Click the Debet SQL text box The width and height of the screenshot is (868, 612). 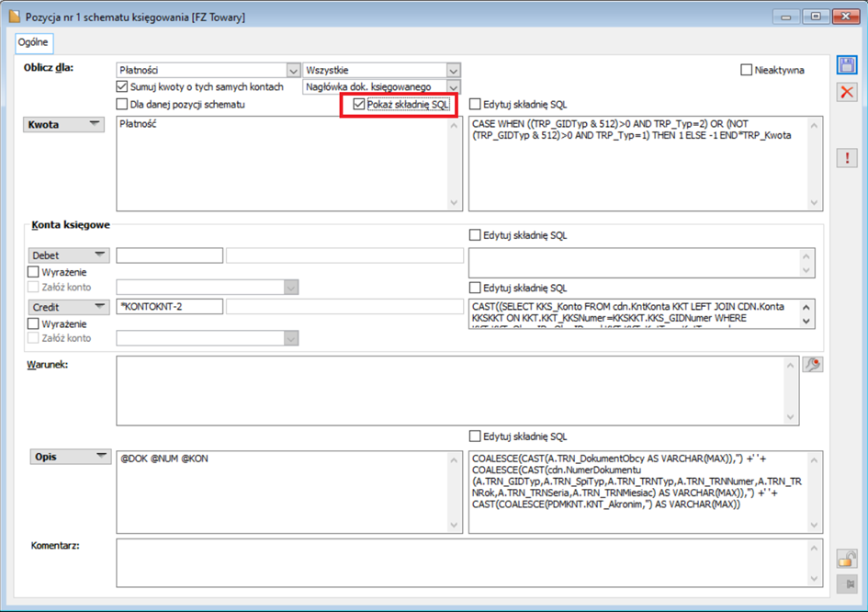(642, 263)
